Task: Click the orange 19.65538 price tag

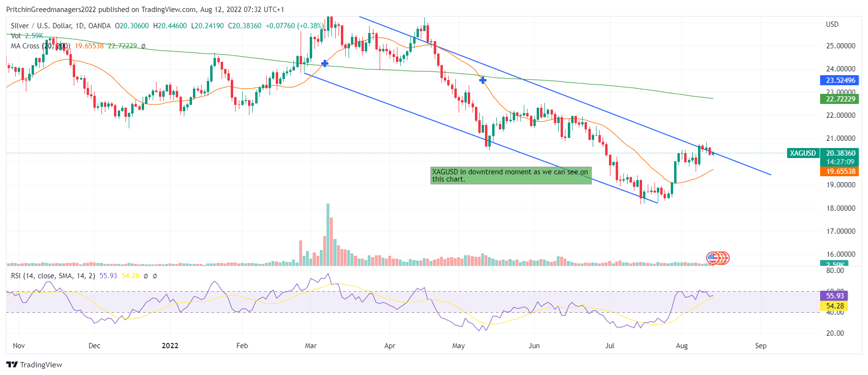Action: 840,171
